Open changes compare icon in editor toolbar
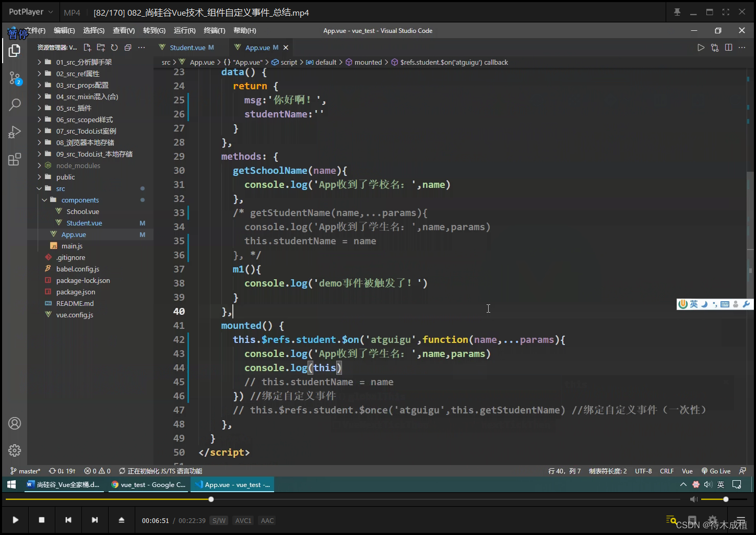 click(x=715, y=47)
